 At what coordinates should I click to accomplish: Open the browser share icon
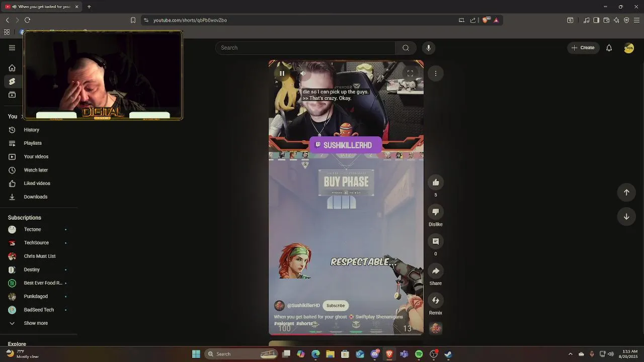tap(473, 20)
